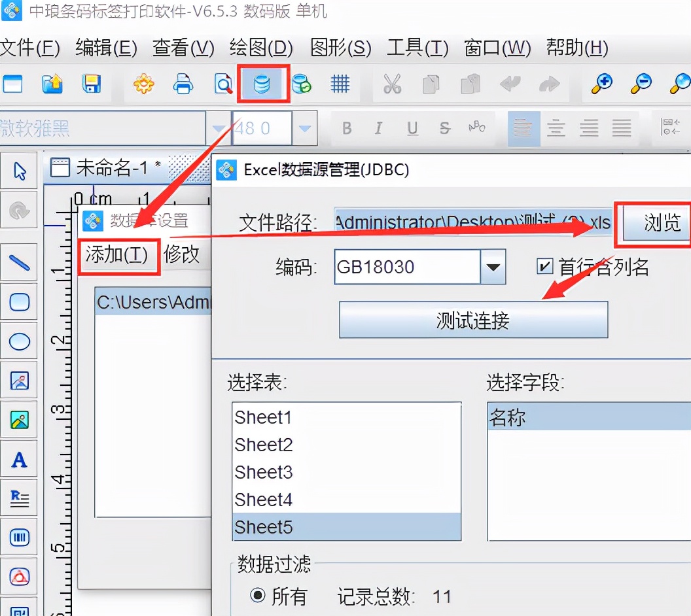Viewport: 691px width, 616px height.
Task: Select the Text tool with letter A
Action: (x=20, y=458)
